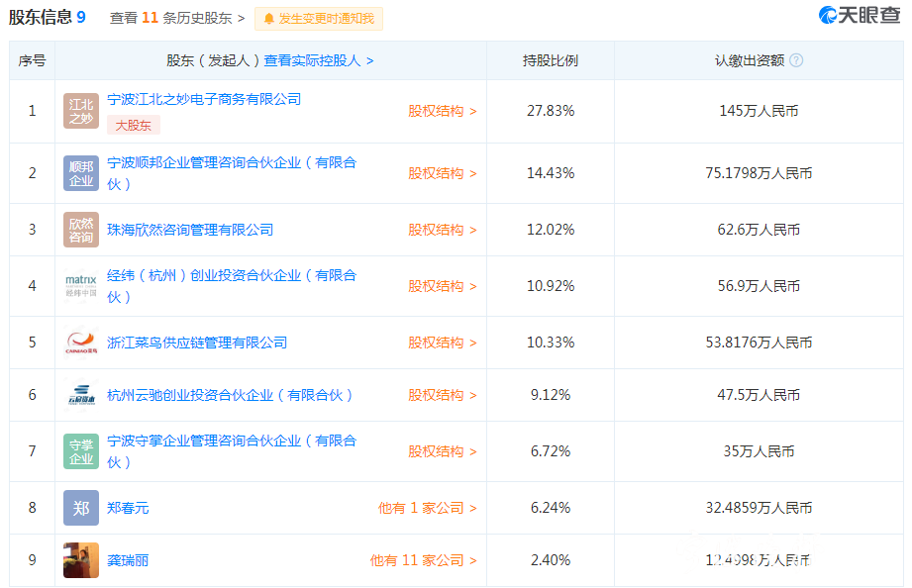The height and width of the screenshot is (588, 912).
Task: Select the 53.8176万人民币 amount cell
Action: (759, 343)
